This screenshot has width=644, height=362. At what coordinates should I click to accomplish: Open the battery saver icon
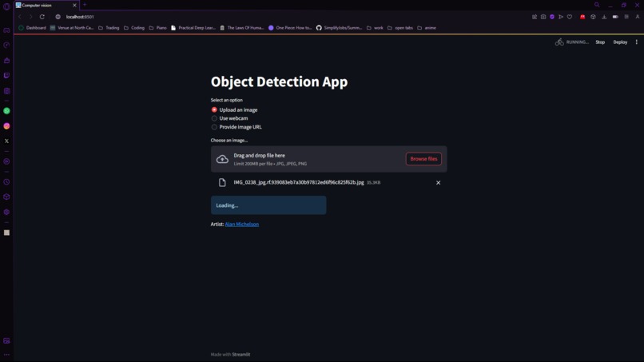tap(615, 17)
